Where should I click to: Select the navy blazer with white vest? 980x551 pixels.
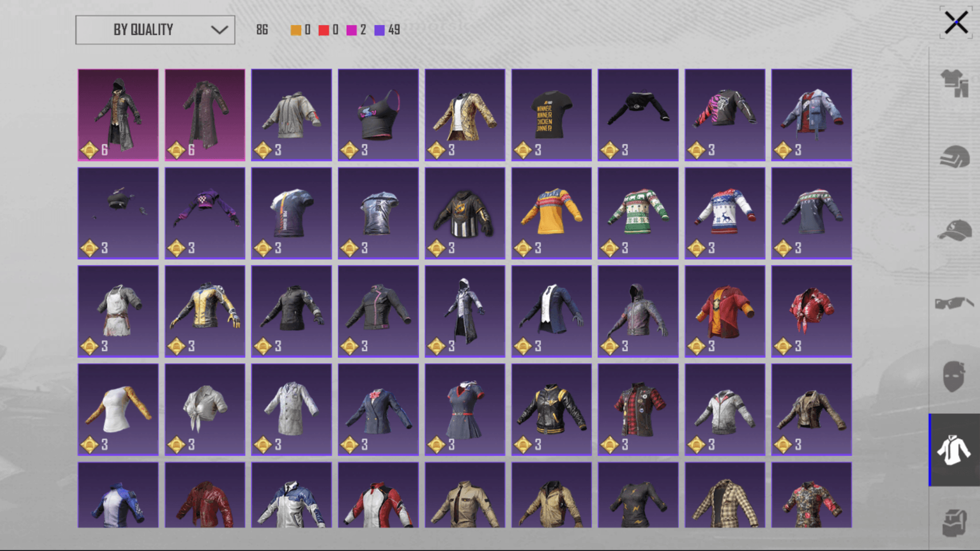click(x=551, y=311)
